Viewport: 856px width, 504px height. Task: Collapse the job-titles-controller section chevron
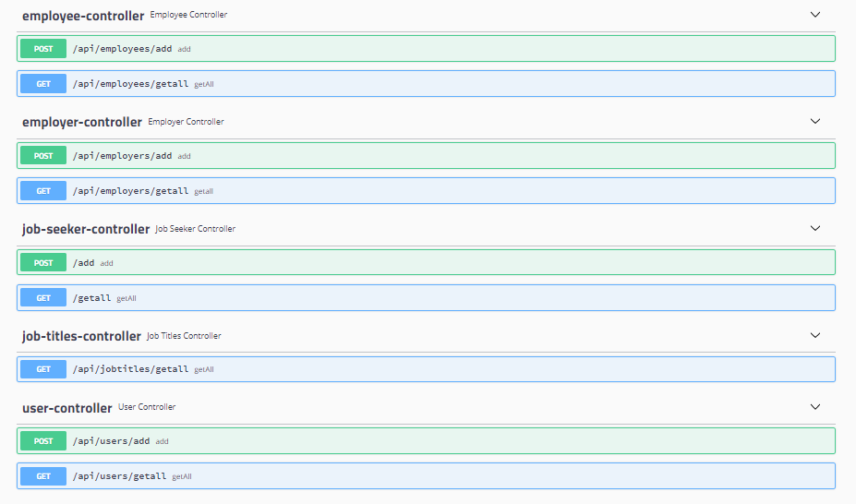(x=815, y=335)
